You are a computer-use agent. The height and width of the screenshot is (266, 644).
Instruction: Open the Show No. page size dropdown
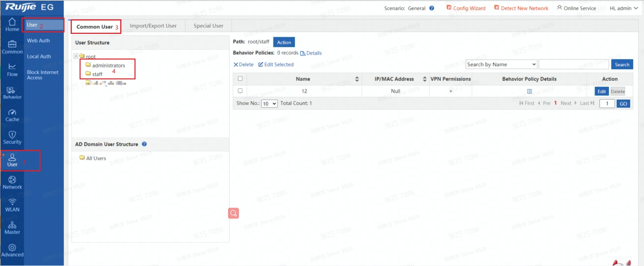click(269, 104)
